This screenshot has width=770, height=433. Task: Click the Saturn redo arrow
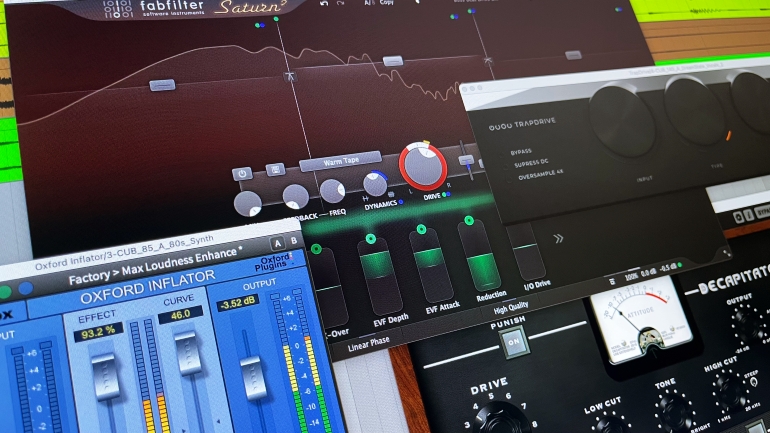point(340,3)
